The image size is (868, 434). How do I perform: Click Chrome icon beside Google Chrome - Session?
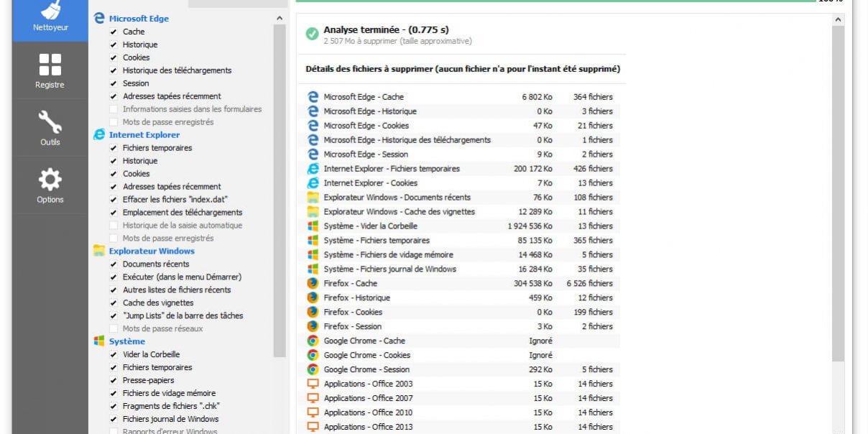click(x=313, y=369)
